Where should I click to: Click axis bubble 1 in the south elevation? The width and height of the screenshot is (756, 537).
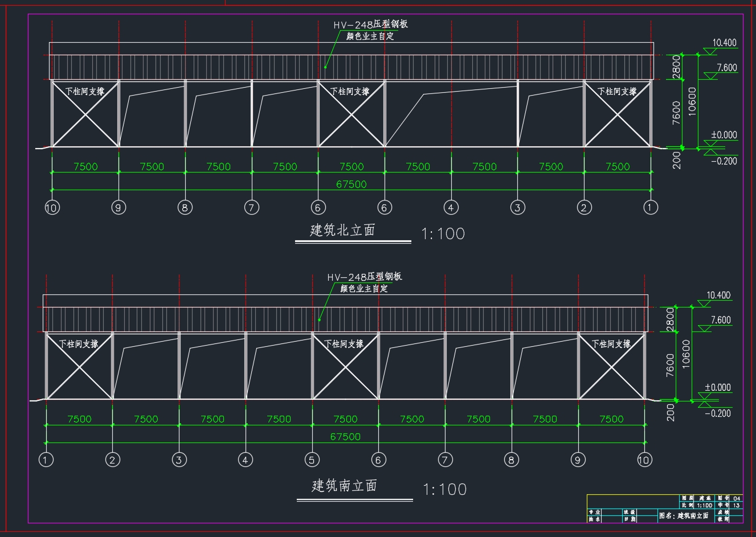tap(46, 460)
